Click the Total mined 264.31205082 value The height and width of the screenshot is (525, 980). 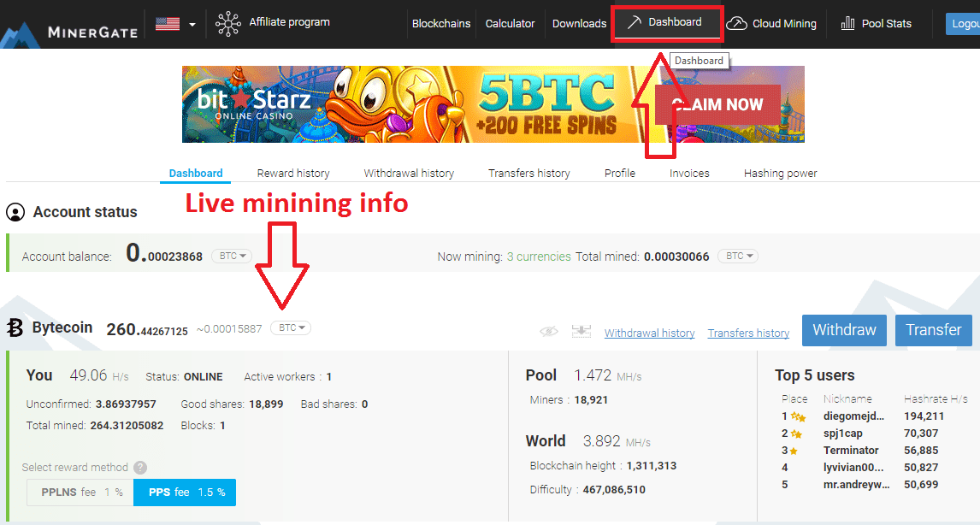(127, 426)
